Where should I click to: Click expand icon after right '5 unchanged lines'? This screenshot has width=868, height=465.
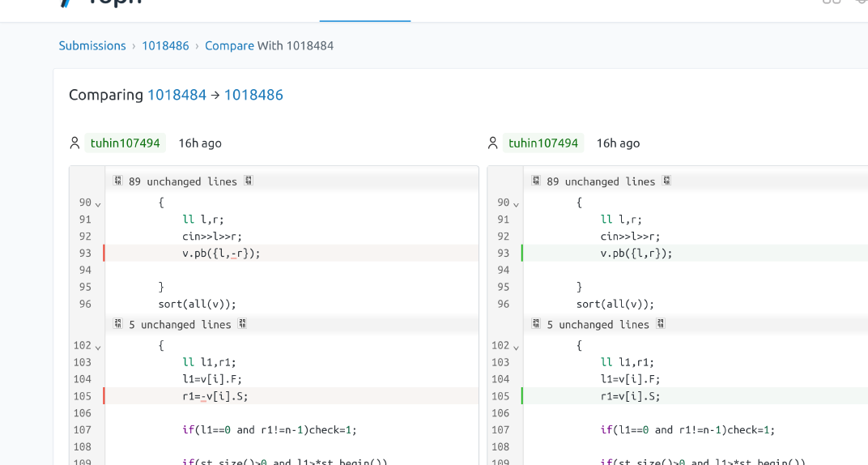(x=661, y=324)
